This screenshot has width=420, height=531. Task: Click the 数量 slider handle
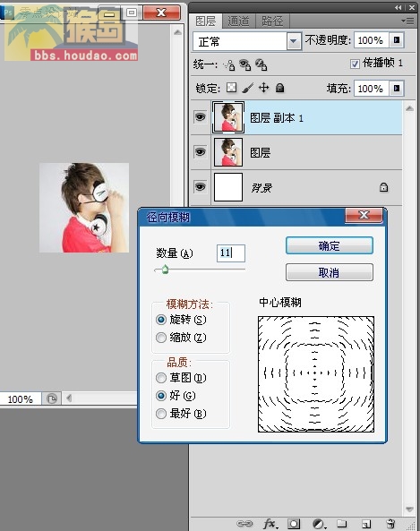tap(165, 270)
